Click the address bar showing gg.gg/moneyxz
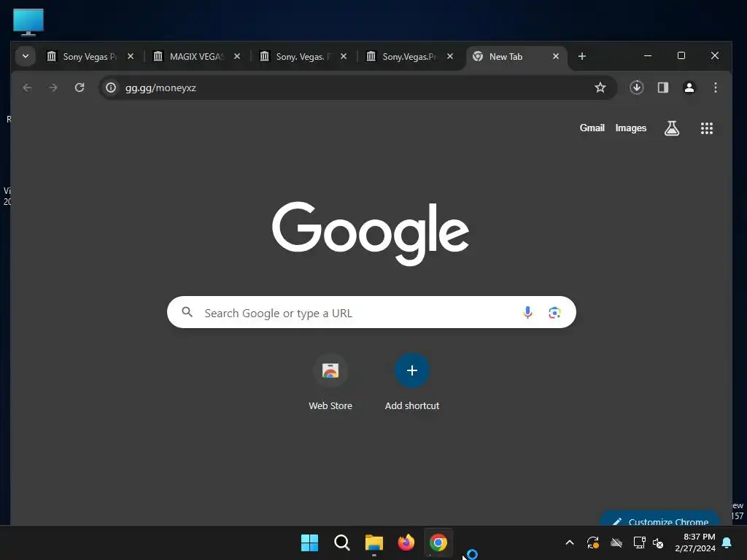747x560 pixels. 357,87
